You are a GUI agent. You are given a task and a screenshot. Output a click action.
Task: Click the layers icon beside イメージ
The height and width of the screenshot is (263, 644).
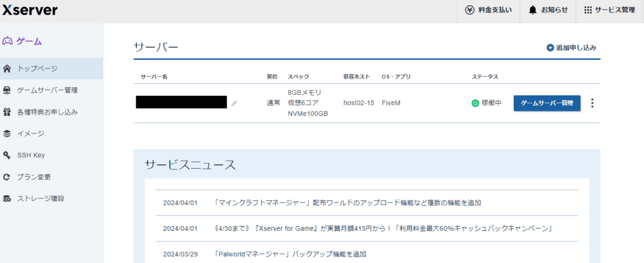click(6, 133)
